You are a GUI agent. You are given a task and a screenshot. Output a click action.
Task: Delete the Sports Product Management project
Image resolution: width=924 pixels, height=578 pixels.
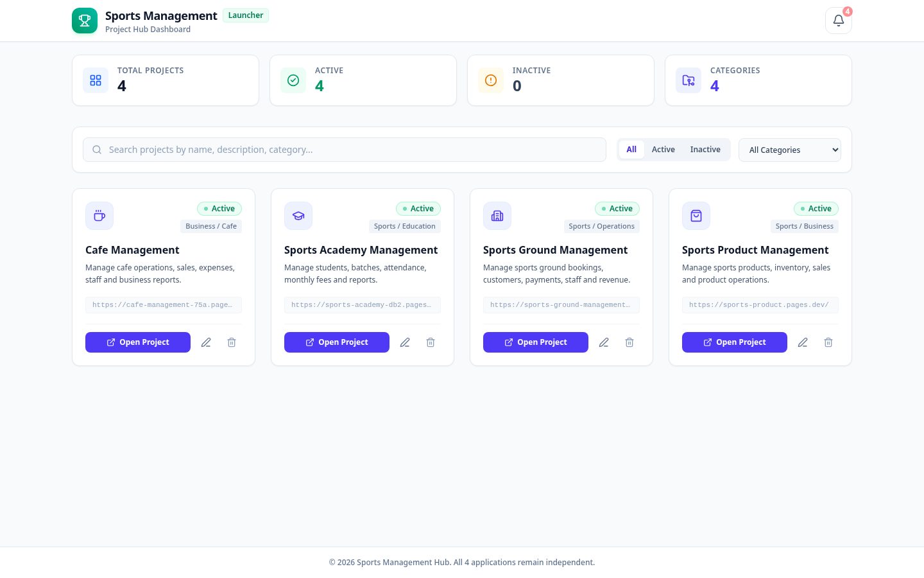click(x=828, y=342)
